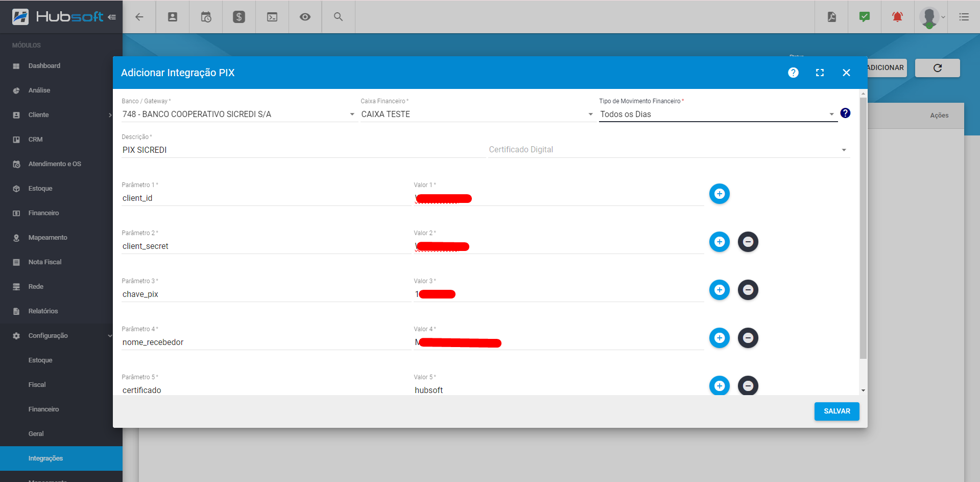The image size is (980, 482).
Task: Open the dollar sign financial toolbar icon
Action: pos(239,17)
